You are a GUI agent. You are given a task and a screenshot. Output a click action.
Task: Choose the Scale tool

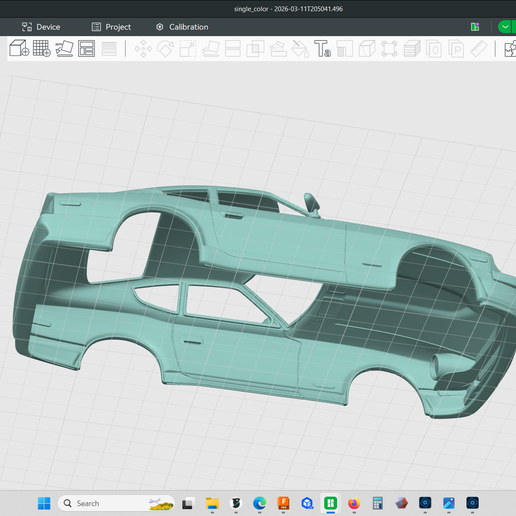pyautogui.click(x=188, y=49)
